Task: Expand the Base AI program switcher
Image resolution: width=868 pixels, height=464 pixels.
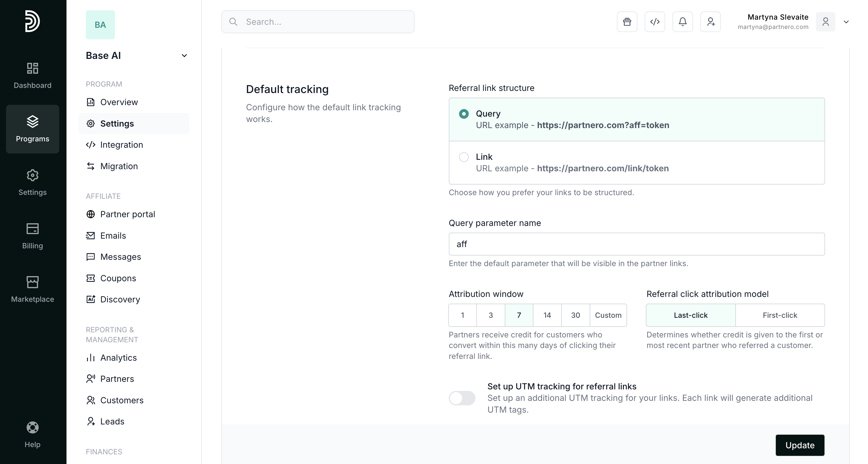Action: (184, 56)
